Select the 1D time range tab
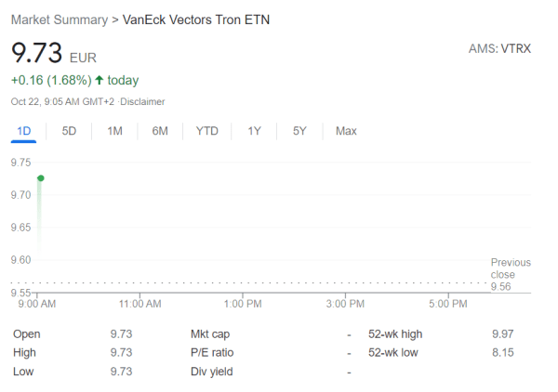 pos(24,131)
